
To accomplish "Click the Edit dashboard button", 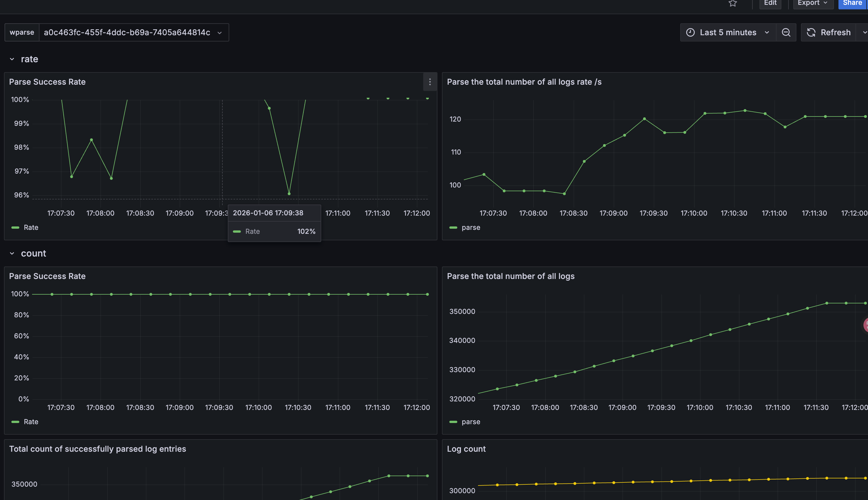I will click(x=770, y=3).
